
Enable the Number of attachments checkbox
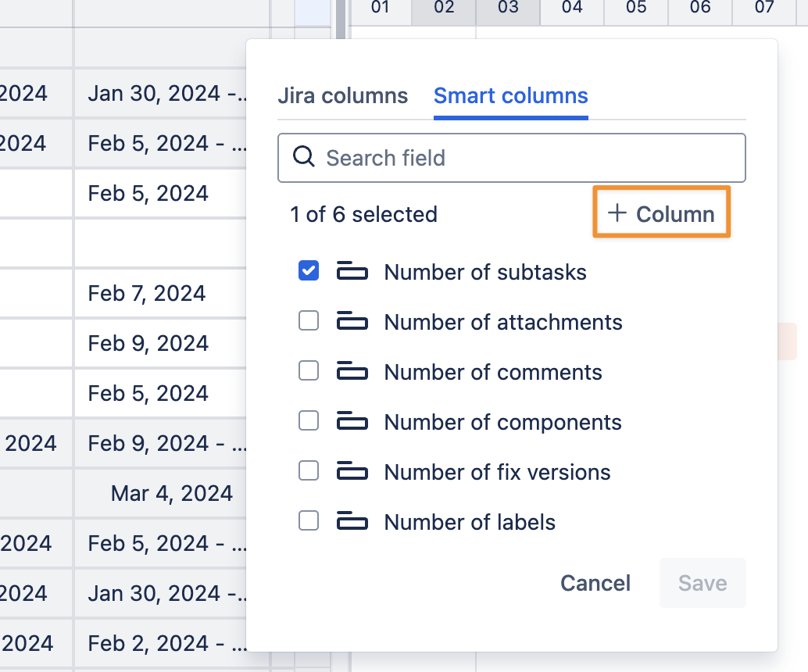(309, 321)
